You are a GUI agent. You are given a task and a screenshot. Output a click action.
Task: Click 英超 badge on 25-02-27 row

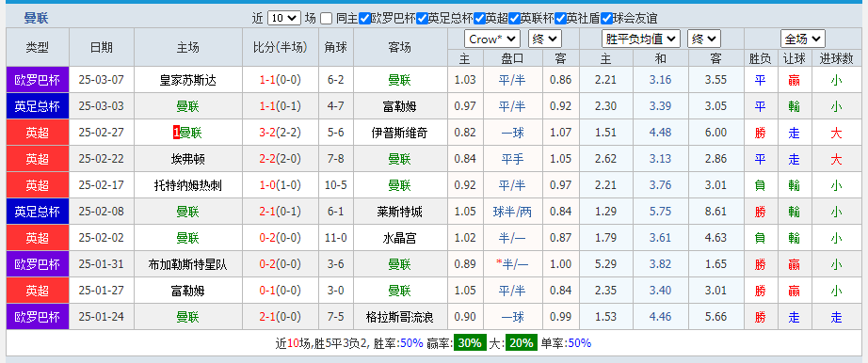(38, 133)
